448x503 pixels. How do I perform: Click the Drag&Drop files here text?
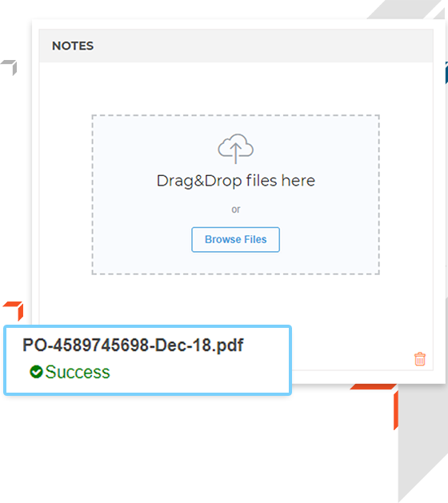pyautogui.click(x=235, y=181)
